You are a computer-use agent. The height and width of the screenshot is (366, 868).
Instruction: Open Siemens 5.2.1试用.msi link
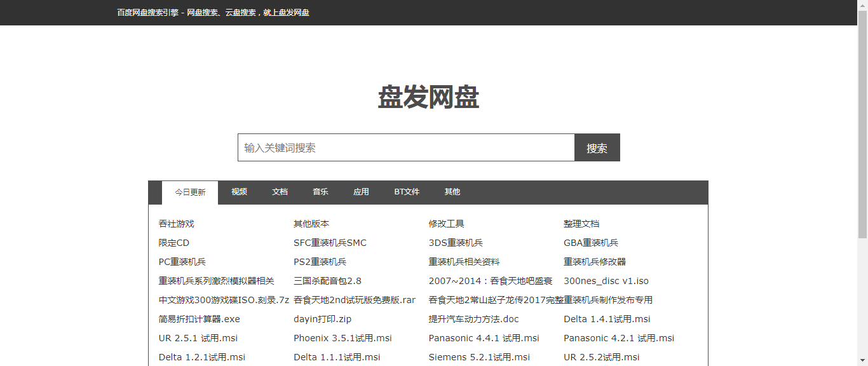[x=479, y=357]
